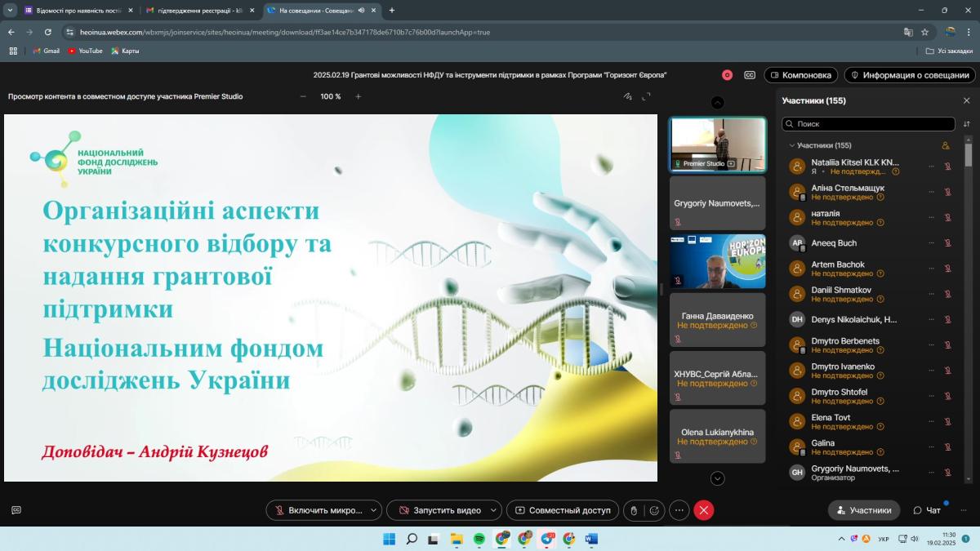Click the red recording indicator icon
The height and width of the screenshot is (551, 980).
[727, 75]
